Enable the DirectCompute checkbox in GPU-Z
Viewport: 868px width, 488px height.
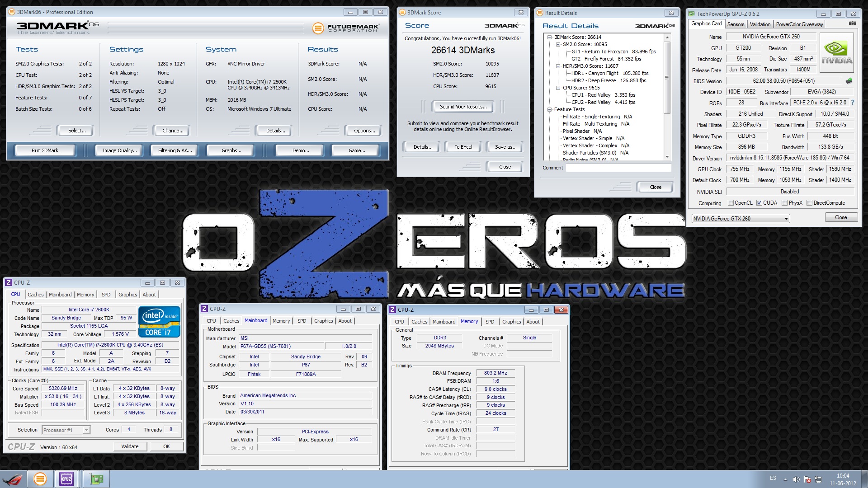pyautogui.click(x=810, y=203)
